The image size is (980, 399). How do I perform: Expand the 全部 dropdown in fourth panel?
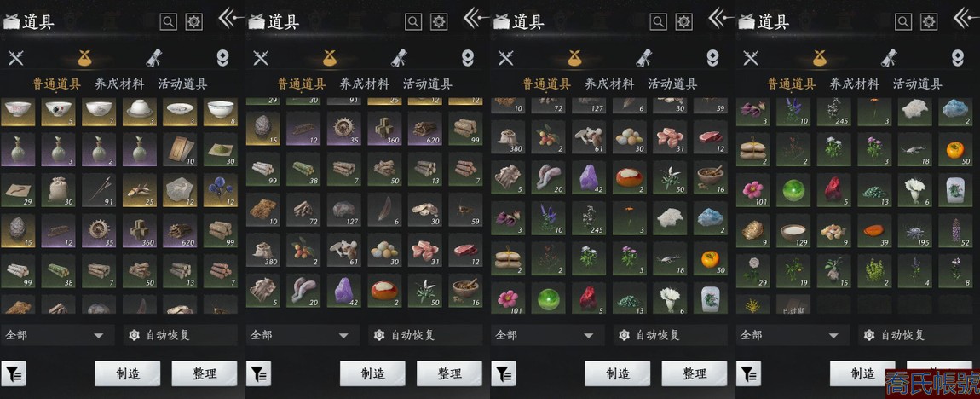(x=792, y=335)
